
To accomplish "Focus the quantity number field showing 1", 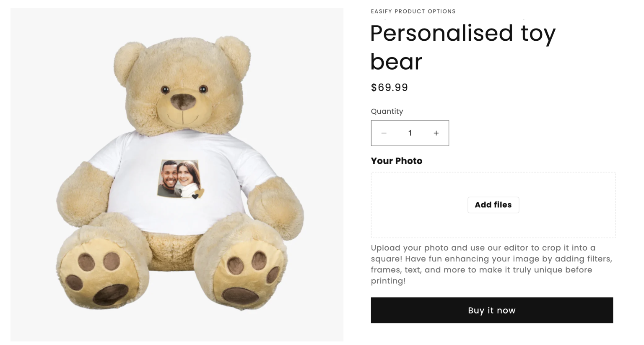I will click(x=410, y=133).
